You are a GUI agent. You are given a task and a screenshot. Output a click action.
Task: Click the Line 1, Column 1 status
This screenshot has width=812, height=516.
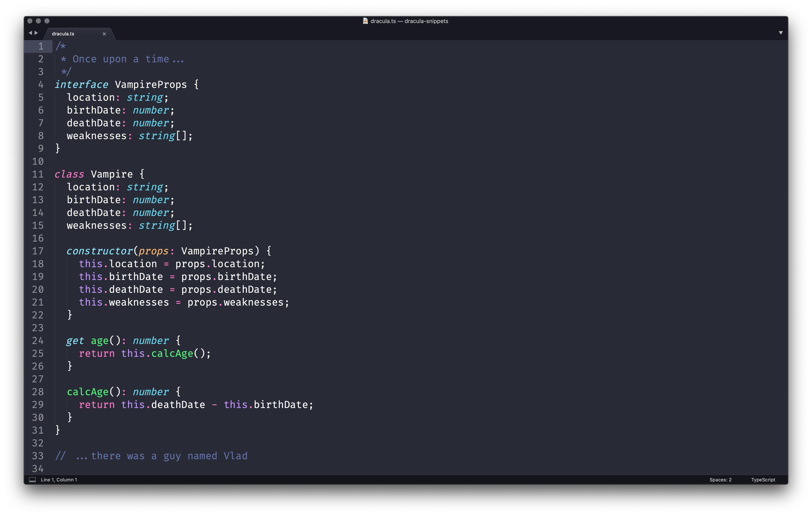click(x=59, y=480)
